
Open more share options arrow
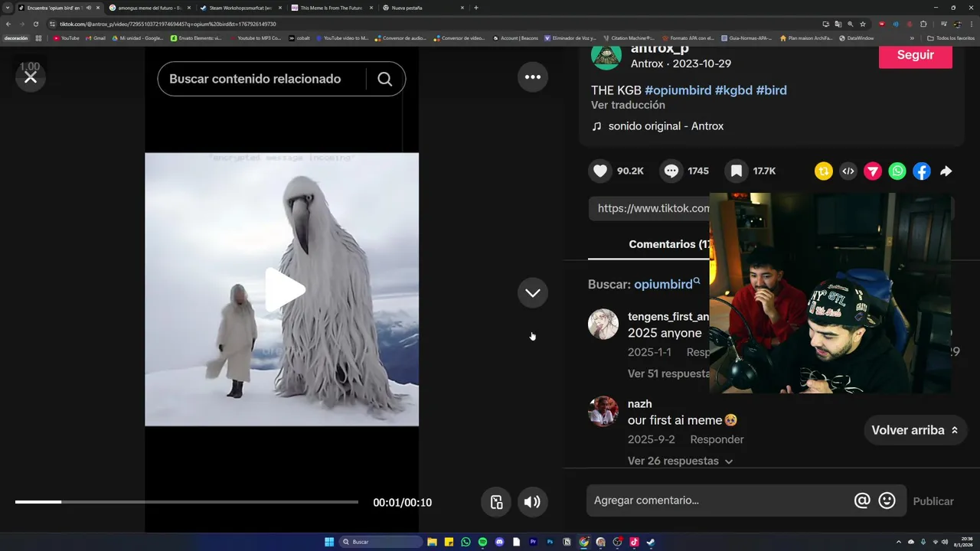(946, 171)
